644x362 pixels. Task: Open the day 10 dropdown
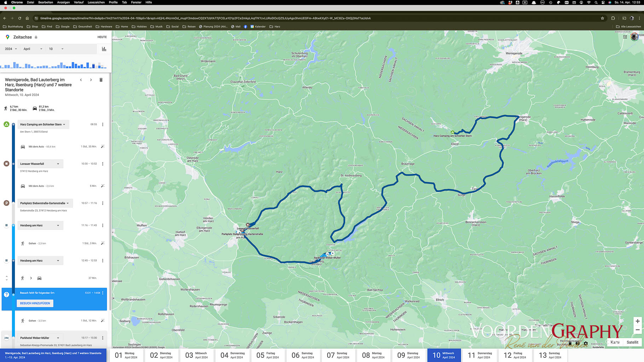[56, 49]
